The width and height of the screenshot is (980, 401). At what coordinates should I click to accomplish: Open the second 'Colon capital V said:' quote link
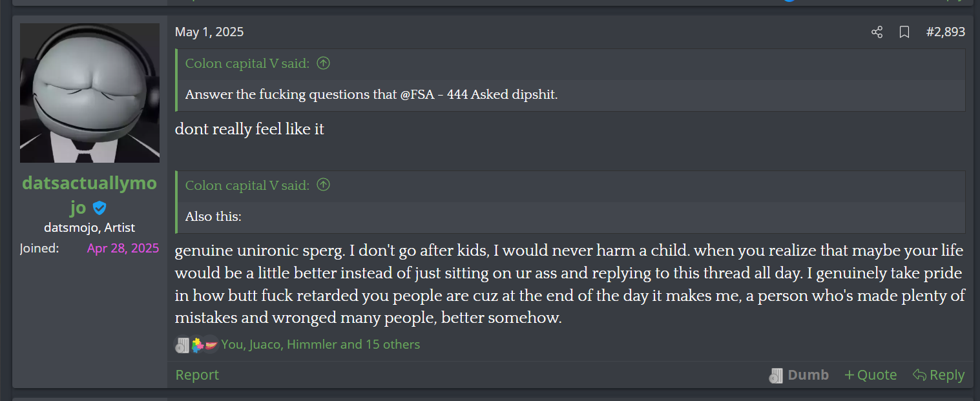pos(247,185)
